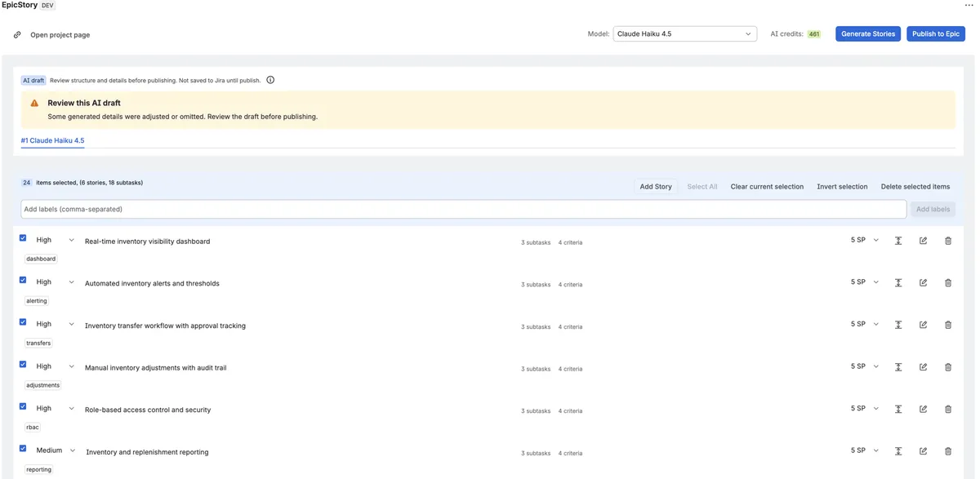Click the alerting label tag

[x=37, y=301]
